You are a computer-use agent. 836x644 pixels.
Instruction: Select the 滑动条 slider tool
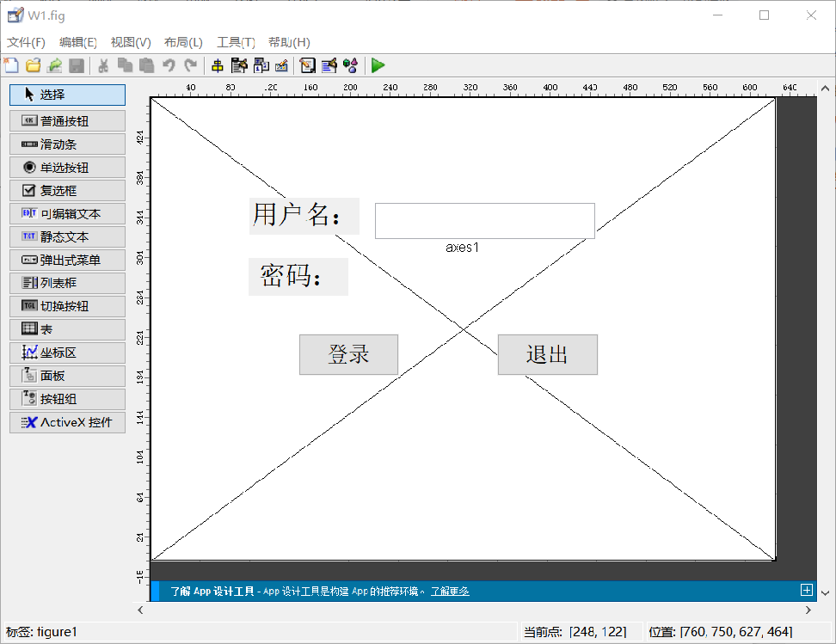click(x=67, y=144)
